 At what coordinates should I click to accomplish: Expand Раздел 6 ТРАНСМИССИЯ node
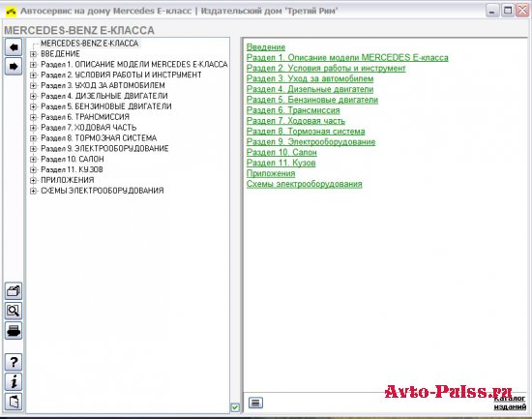(33, 117)
